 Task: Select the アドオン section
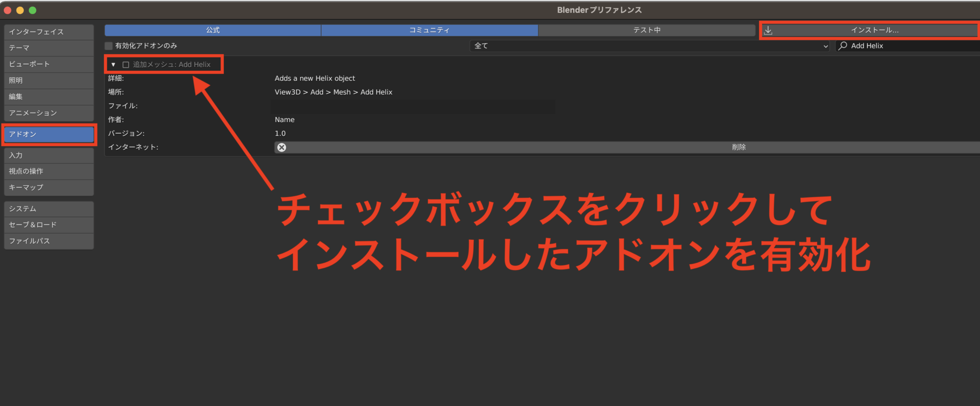click(49, 135)
